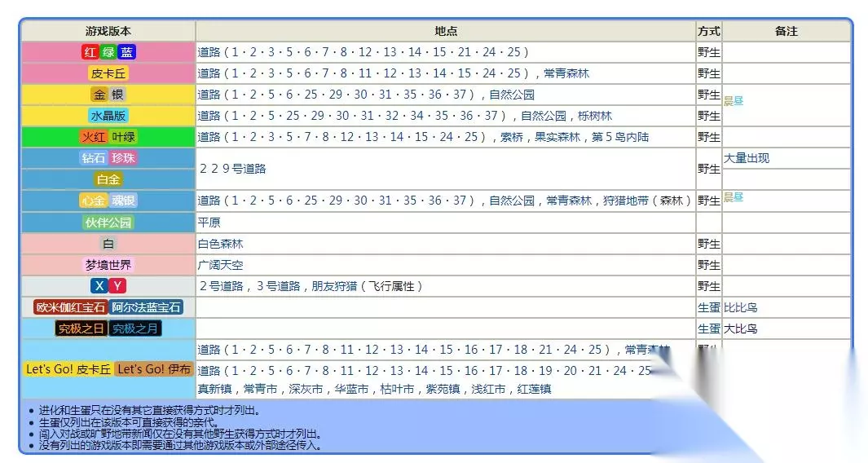Click the 广阔天空 location link
The width and height of the screenshot is (868, 463).
point(220,265)
